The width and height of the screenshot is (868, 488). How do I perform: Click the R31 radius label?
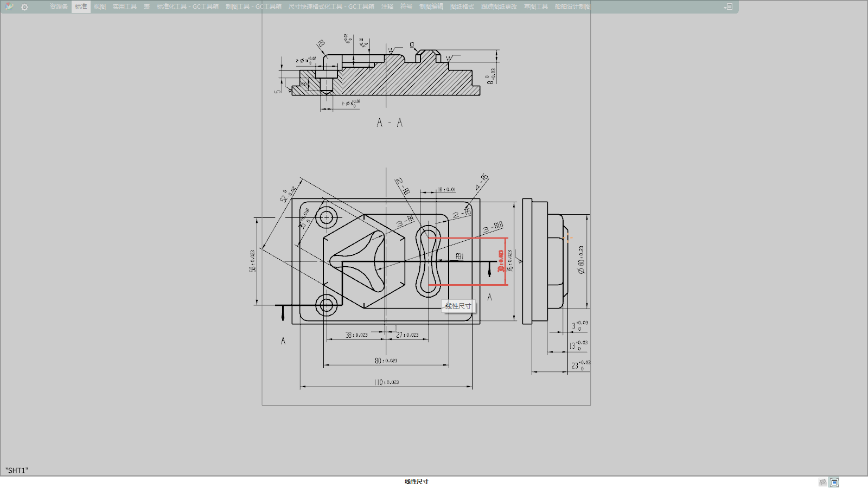pyautogui.click(x=459, y=256)
